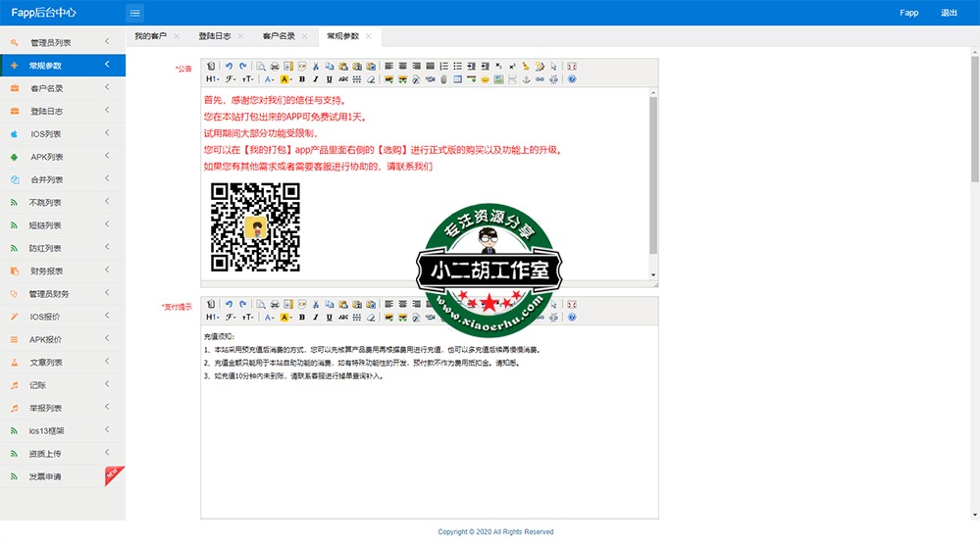Print from the 公告 editor toolbar
The width and height of the screenshot is (980, 544).
tap(275, 67)
